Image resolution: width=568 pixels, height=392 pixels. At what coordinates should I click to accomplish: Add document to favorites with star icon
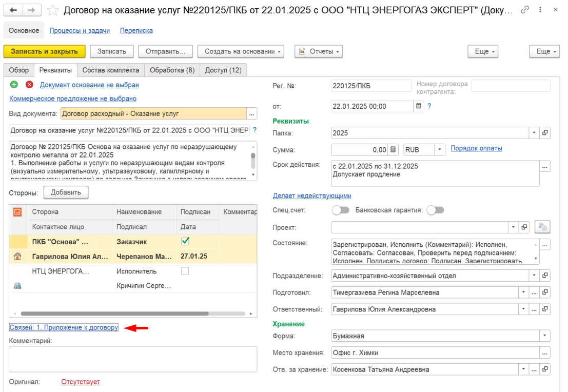53,10
